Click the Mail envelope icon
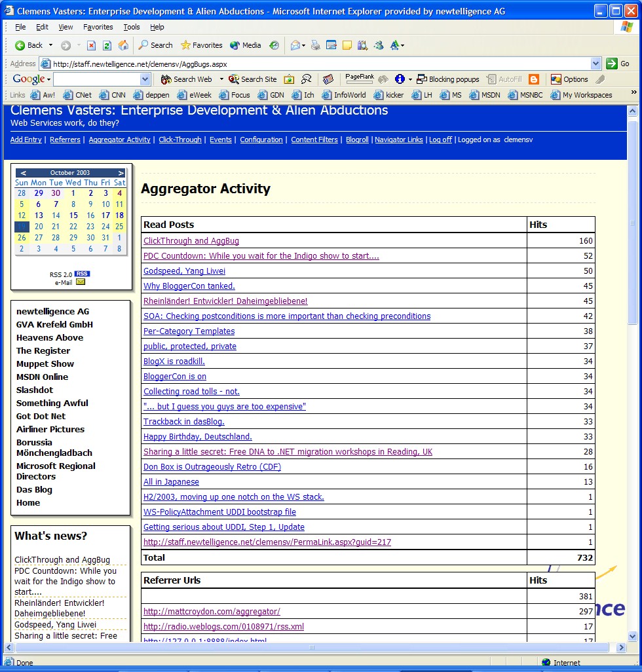The image size is (642, 672). pos(295,45)
